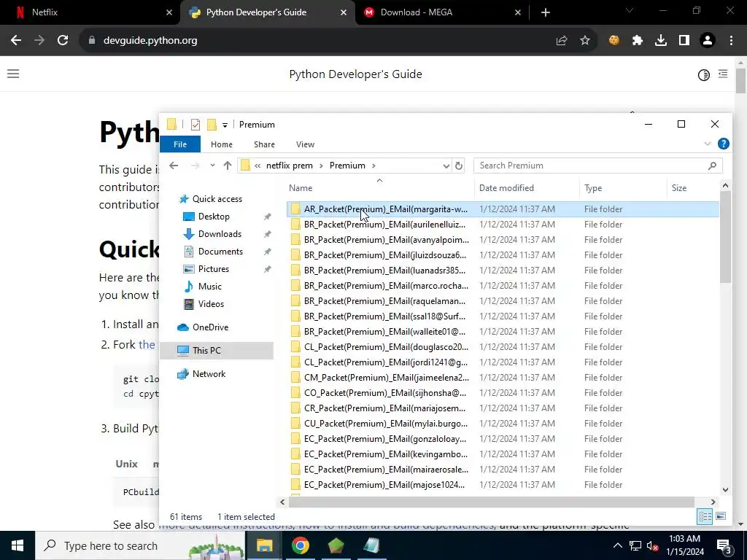747x560 pixels.
Task: Click the Explorer horizontal scrollbar thumb
Action: [x=491, y=502]
